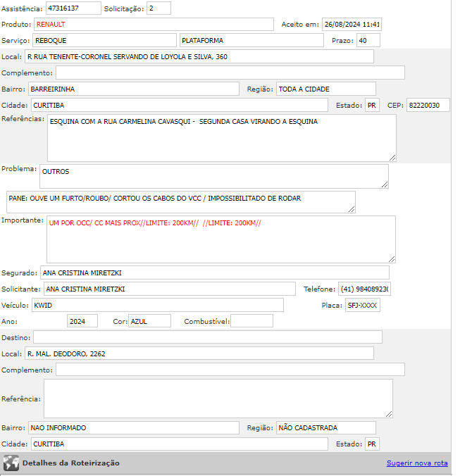Click the Segurado name field
460x476 pixels.
tap(214, 273)
